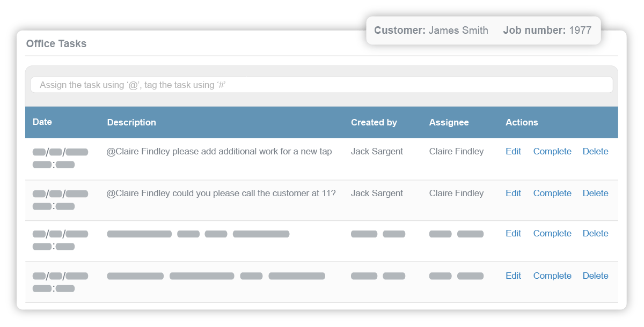Sort by the Assignee column header

coord(449,122)
